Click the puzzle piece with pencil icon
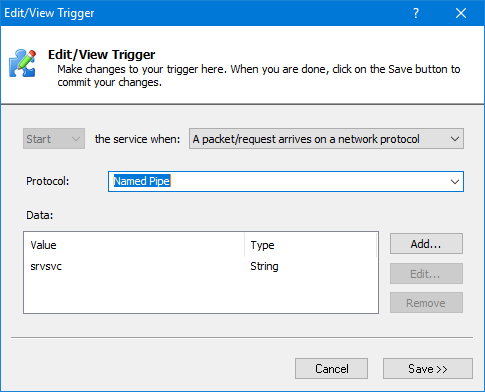Screen dimensions: 485x392 [x=23, y=63]
